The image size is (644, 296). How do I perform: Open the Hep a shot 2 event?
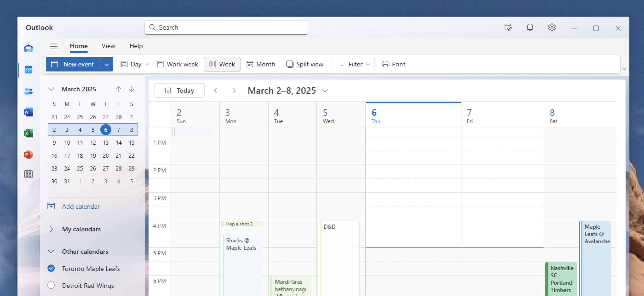(242, 224)
